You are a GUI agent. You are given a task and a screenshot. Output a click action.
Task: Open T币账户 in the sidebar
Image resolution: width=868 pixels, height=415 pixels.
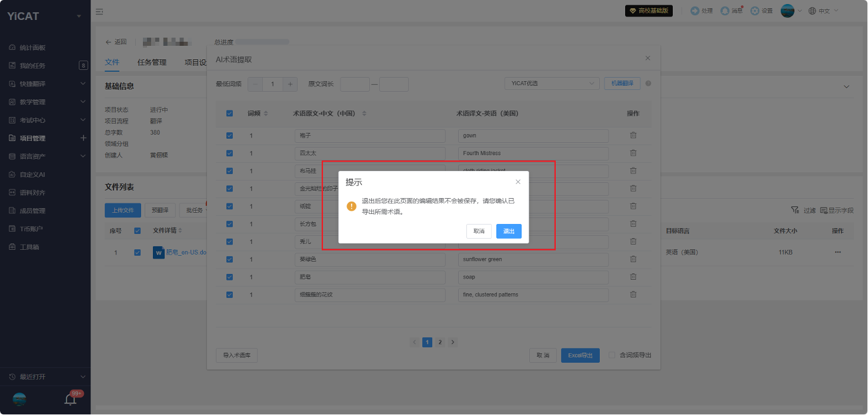coord(31,229)
